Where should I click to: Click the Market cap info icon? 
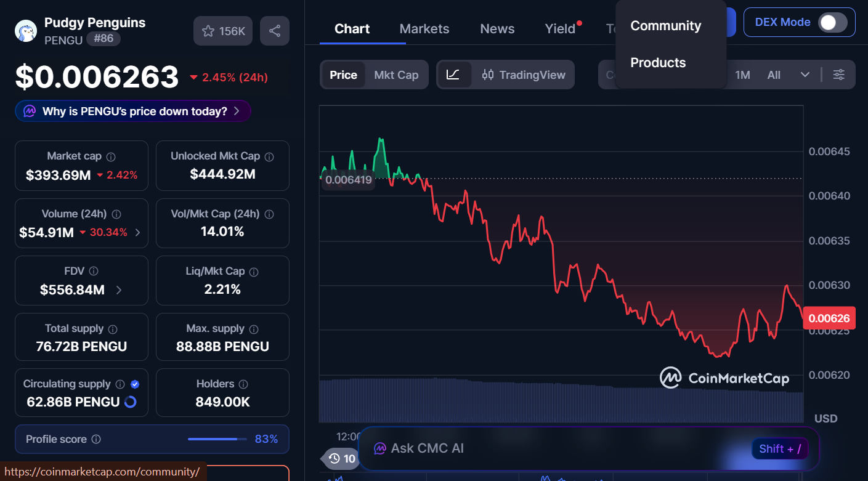tap(111, 157)
